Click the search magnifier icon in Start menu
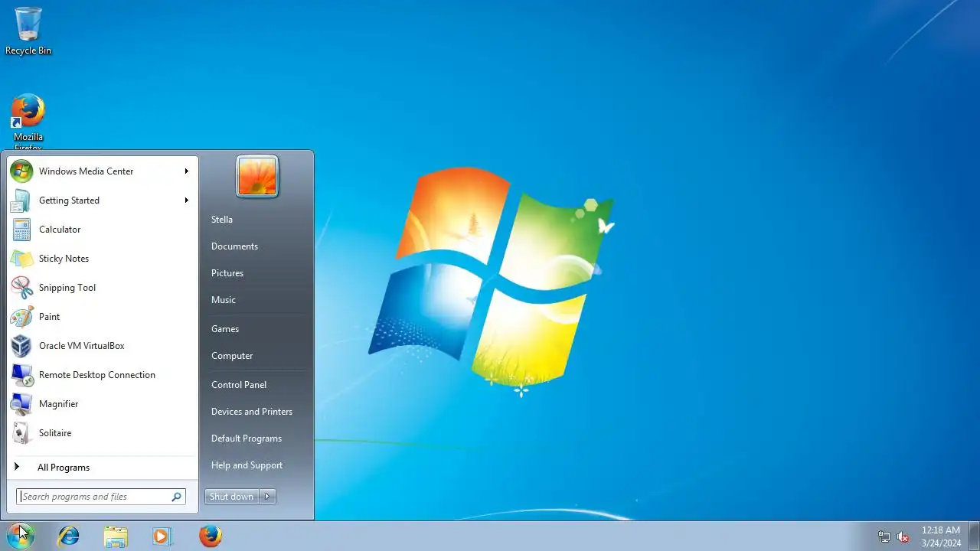Viewport: 980px width, 551px height. pos(177,497)
